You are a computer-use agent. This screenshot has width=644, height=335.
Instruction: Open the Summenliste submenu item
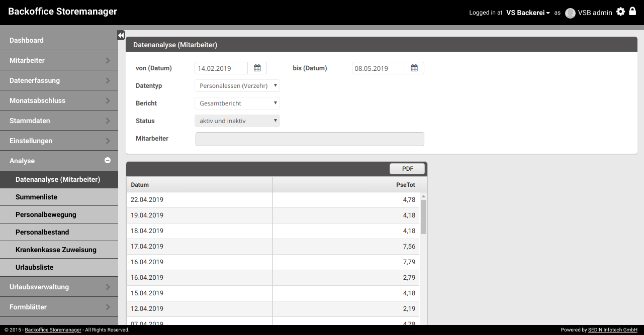[x=59, y=197]
